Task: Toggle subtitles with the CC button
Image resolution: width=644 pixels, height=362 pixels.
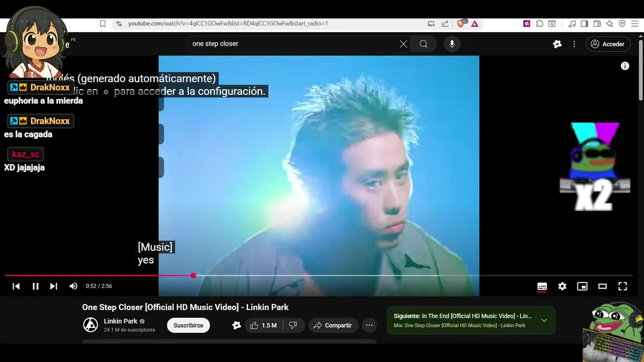Action: (542, 286)
